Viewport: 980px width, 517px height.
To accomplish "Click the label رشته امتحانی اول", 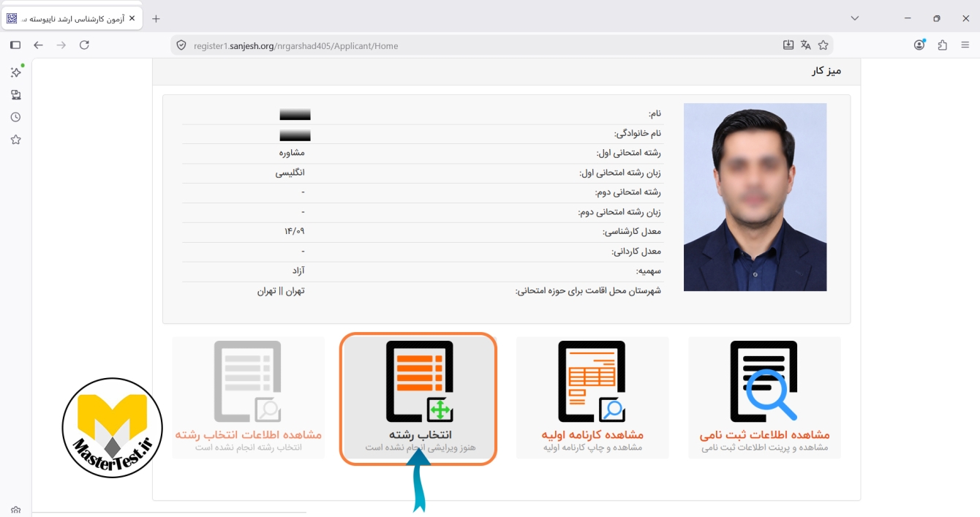I will (x=628, y=152).
